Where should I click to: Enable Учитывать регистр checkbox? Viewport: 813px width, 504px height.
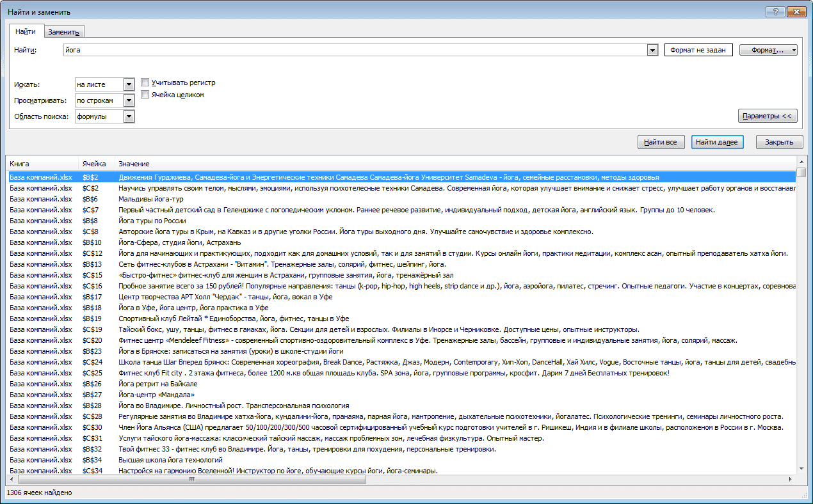pyautogui.click(x=145, y=83)
